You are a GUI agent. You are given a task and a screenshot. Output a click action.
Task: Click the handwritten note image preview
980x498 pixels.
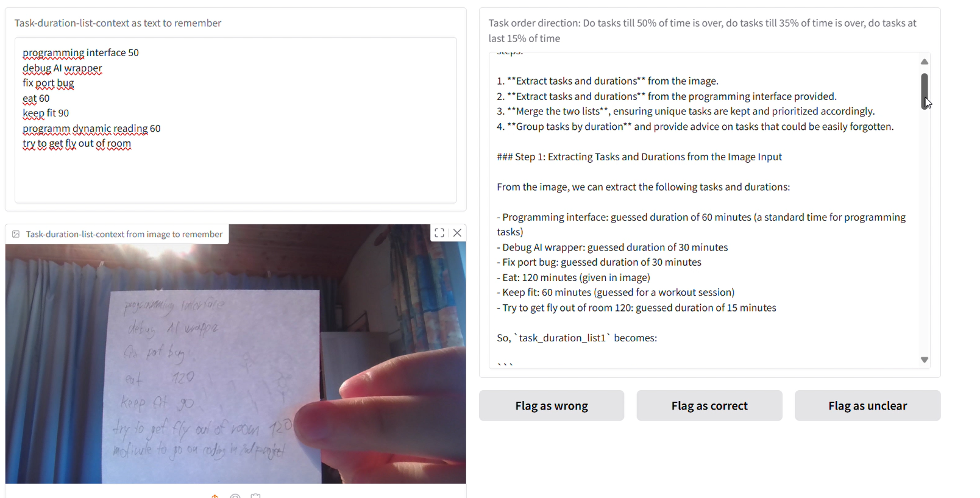(x=235, y=354)
